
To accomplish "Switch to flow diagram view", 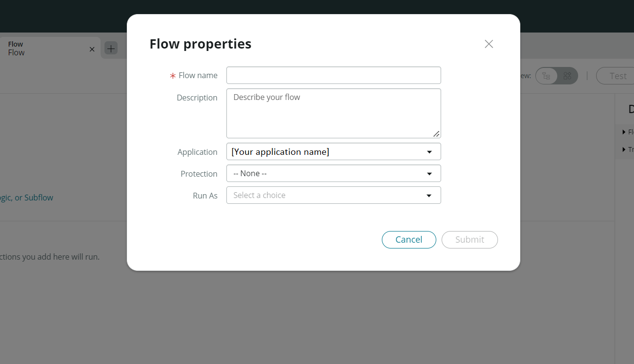I will [x=546, y=76].
